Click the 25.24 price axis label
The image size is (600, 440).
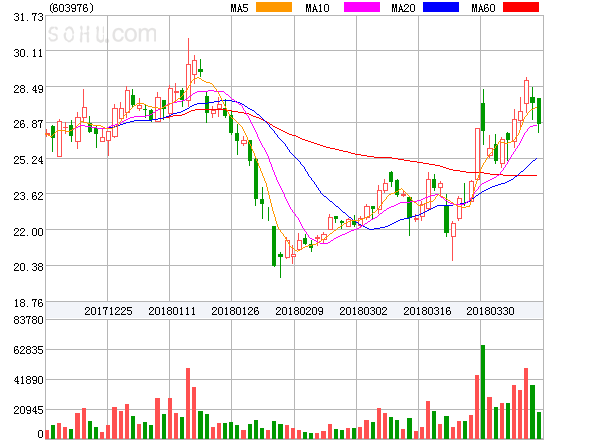click(x=28, y=160)
